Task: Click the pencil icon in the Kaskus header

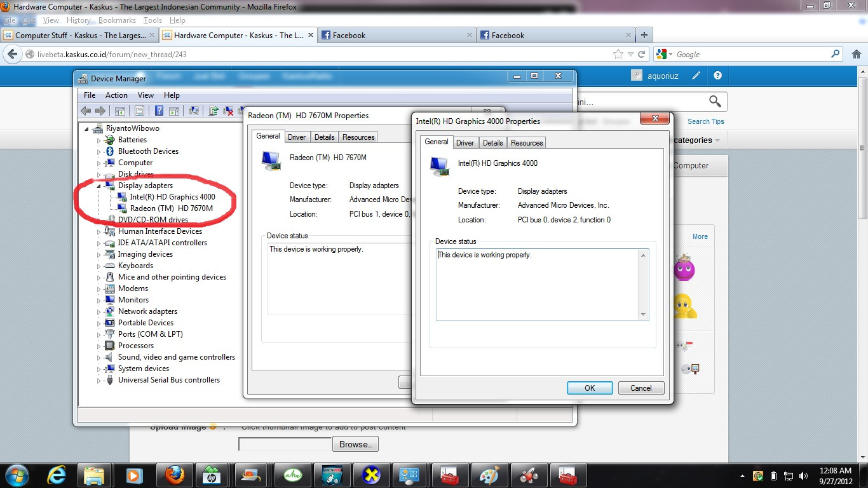Action: pyautogui.click(x=696, y=76)
